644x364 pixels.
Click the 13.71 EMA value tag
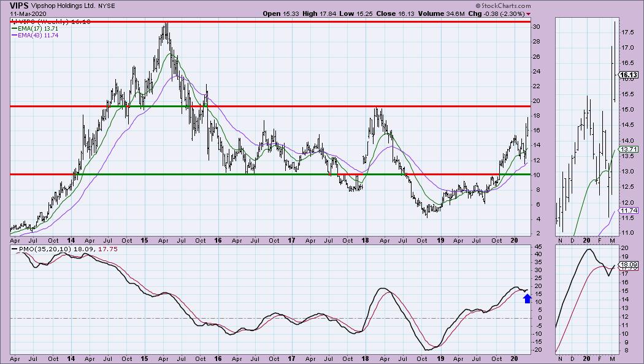(629, 150)
